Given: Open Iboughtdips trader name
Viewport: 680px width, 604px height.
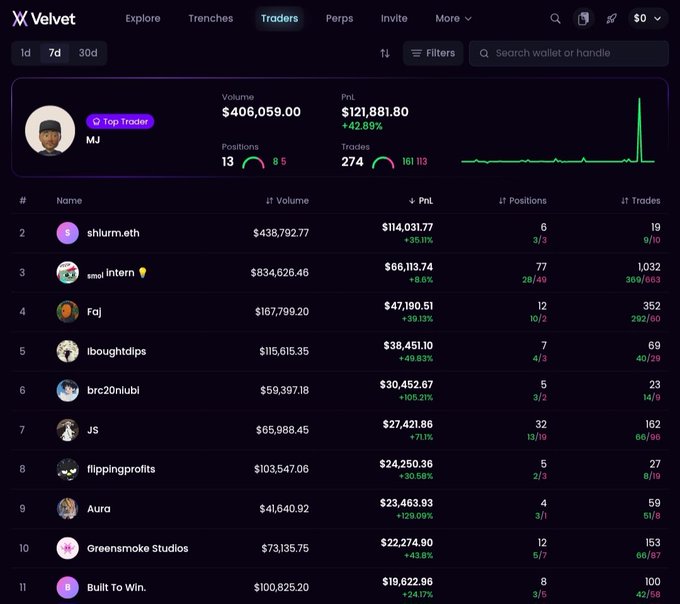Looking at the screenshot, I should pyautogui.click(x=116, y=351).
